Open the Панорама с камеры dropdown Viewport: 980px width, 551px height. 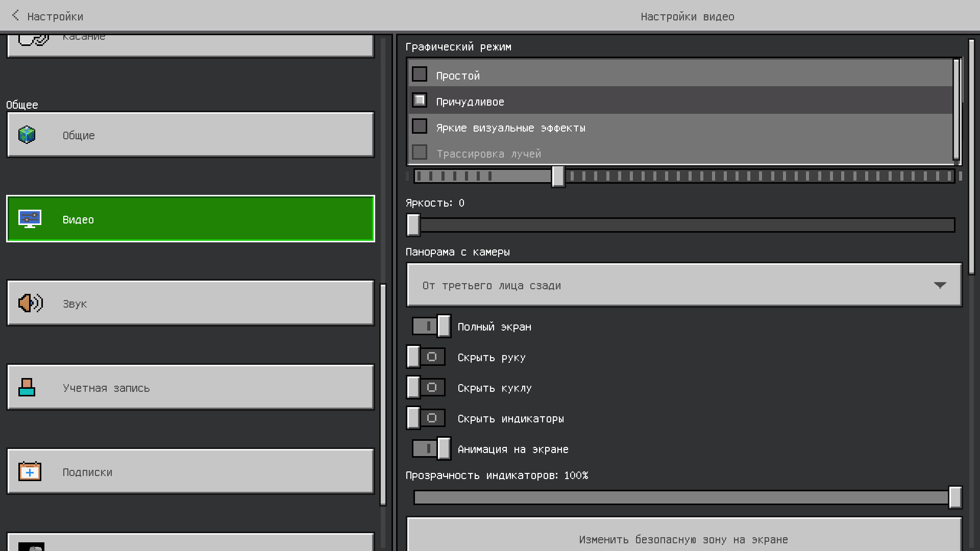pos(684,285)
